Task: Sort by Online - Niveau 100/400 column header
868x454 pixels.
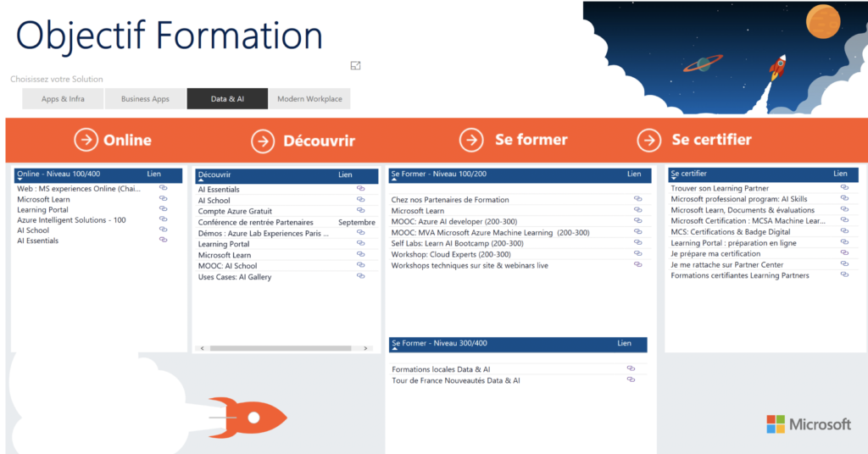Action: [58, 174]
